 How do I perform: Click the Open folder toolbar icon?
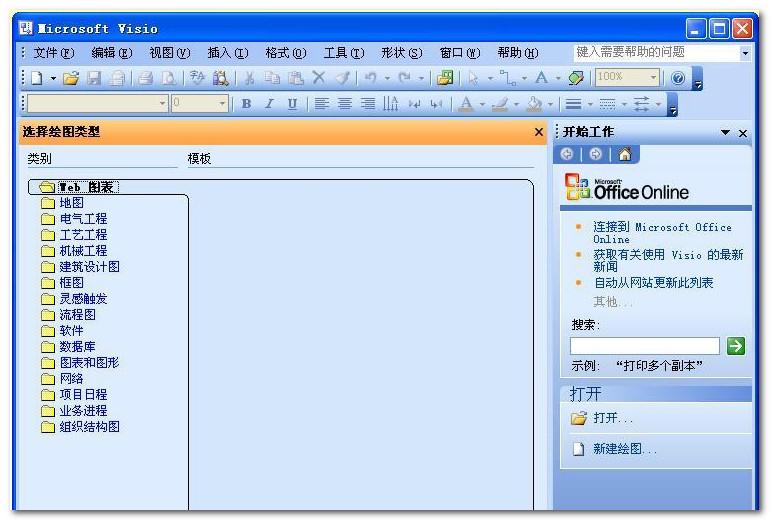(71, 78)
